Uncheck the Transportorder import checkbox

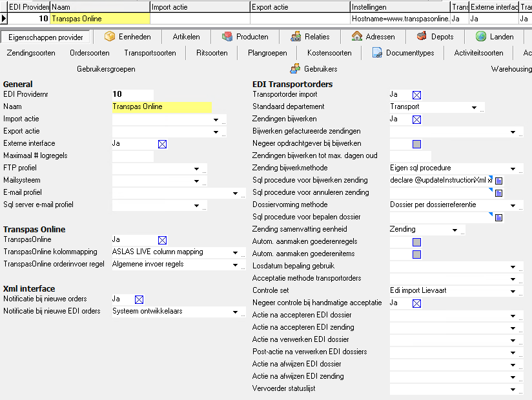tap(416, 95)
